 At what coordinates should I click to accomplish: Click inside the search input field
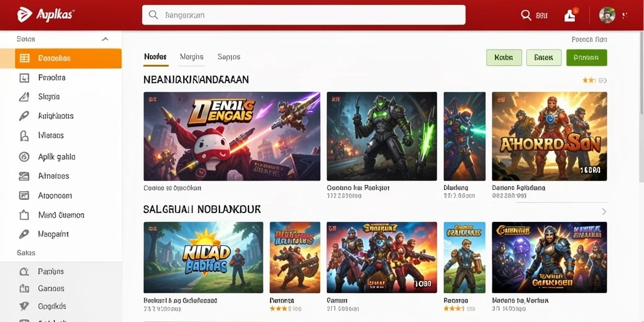(304, 15)
